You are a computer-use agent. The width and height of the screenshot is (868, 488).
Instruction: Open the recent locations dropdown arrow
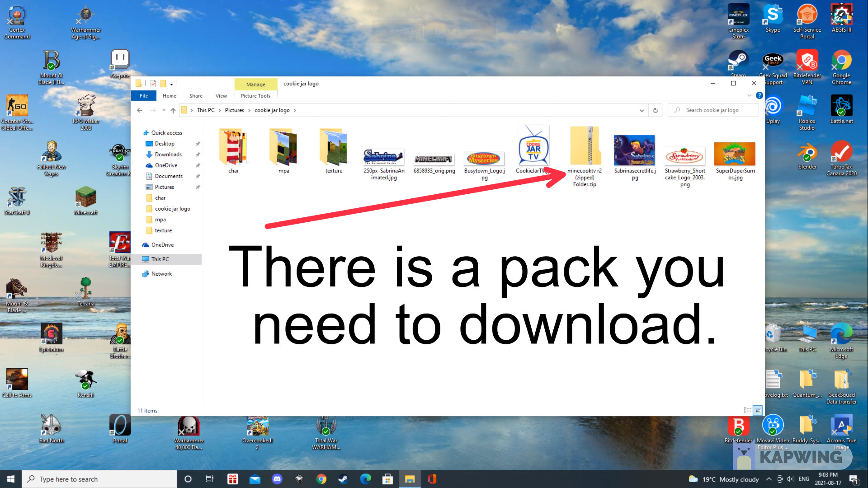coord(164,110)
